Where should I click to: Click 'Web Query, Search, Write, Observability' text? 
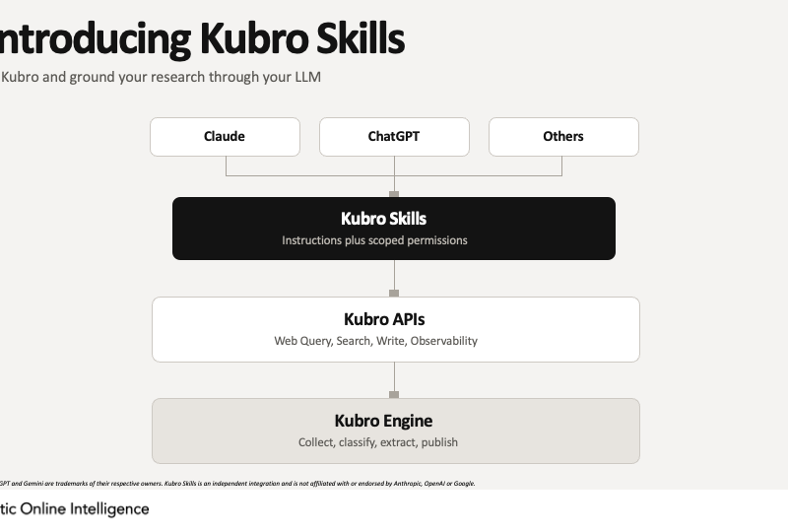pos(375,341)
